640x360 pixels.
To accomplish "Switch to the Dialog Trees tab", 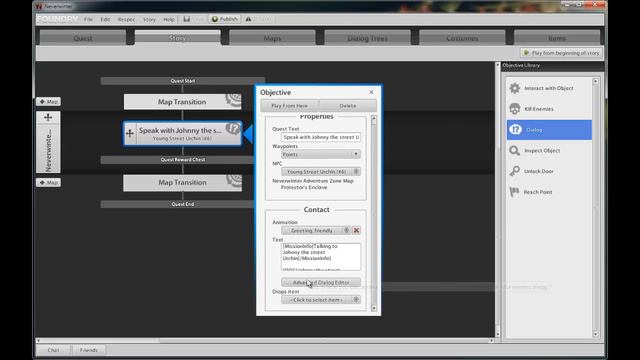I will coord(367,38).
